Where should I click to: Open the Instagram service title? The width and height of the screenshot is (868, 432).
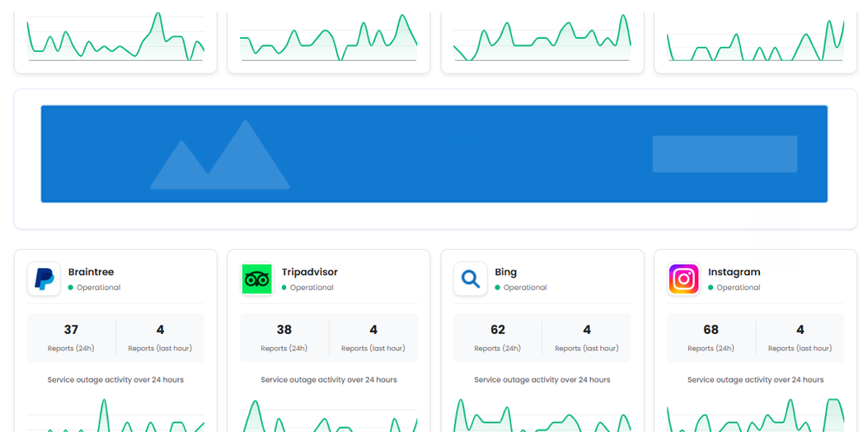coord(734,272)
